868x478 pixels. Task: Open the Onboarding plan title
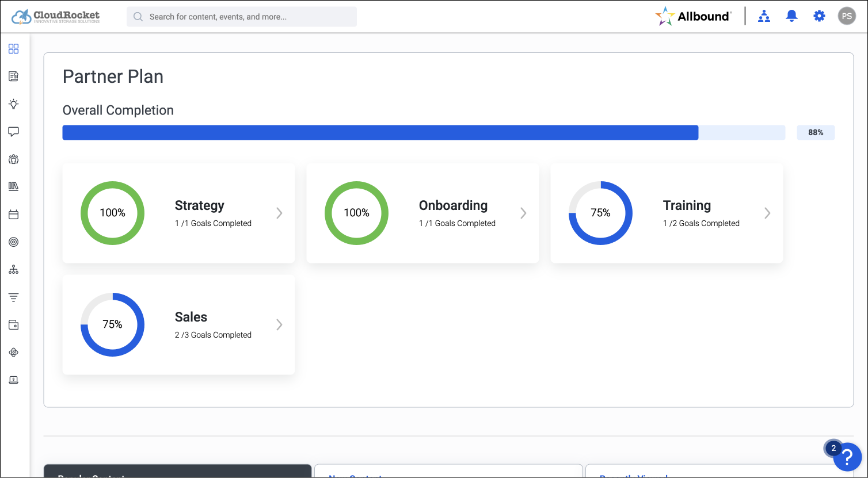point(453,206)
